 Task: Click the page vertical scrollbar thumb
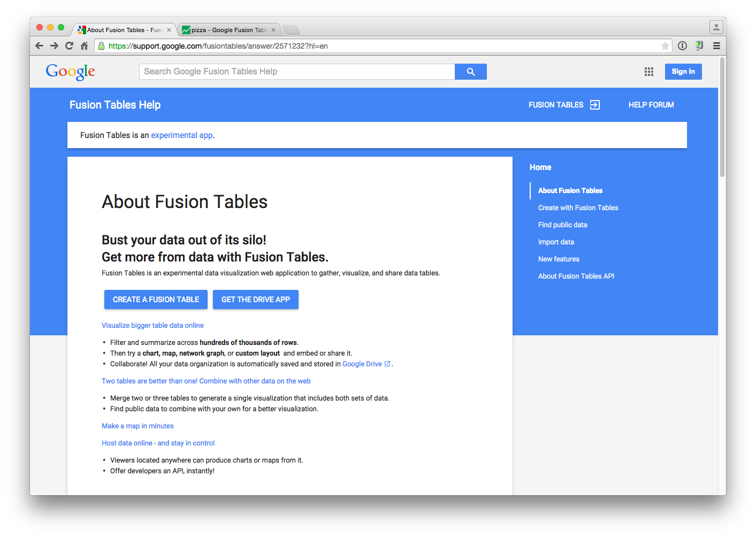click(x=722, y=117)
